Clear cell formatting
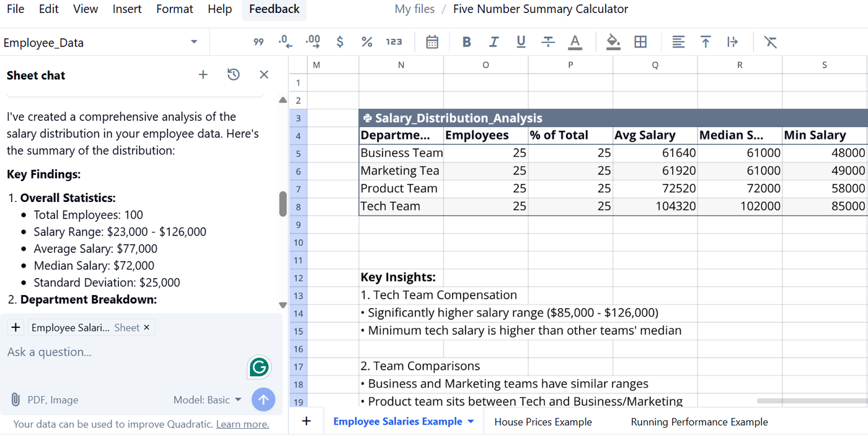 pos(770,42)
